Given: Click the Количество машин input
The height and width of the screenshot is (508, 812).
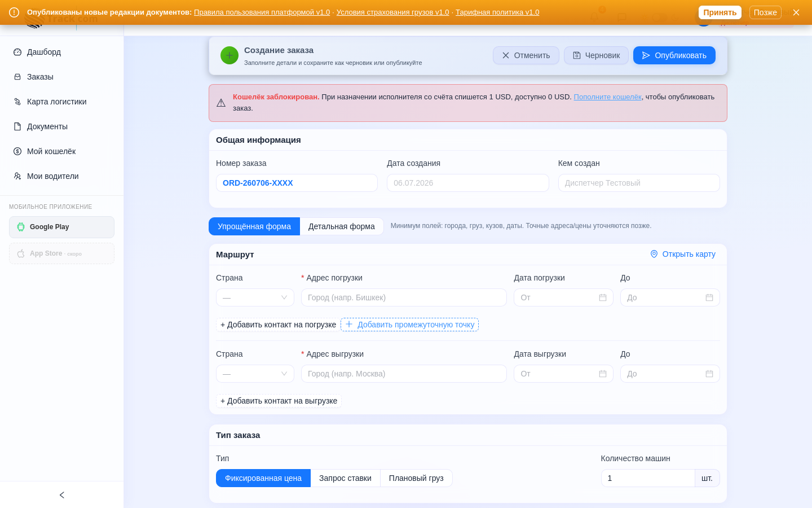Looking at the screenshot, I should tap(648, 478).
